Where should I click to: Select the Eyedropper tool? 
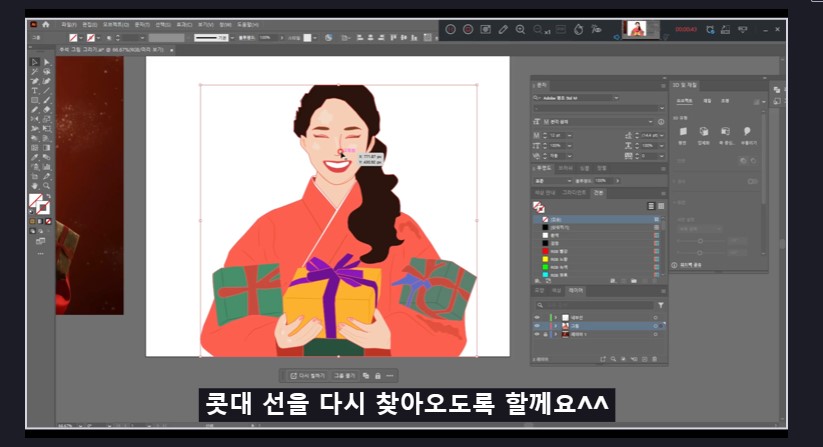[x=35, y=157]
